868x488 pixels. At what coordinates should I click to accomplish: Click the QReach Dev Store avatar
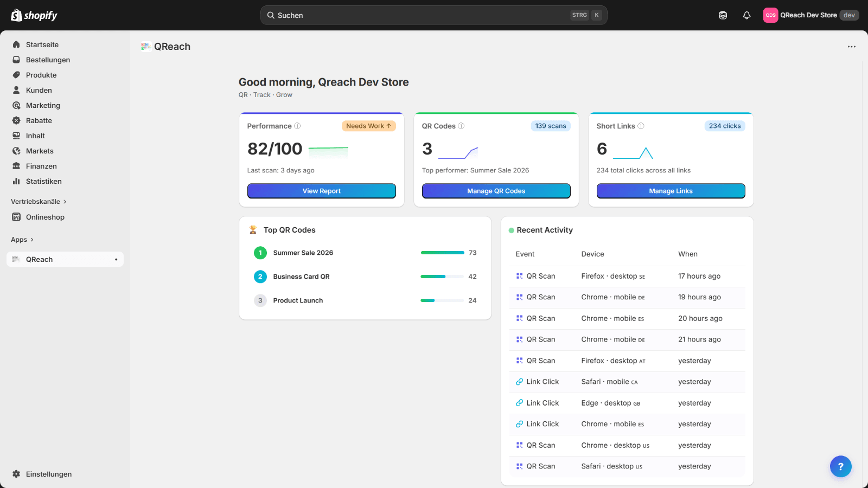pyautogui.click(x=771, y=15)
